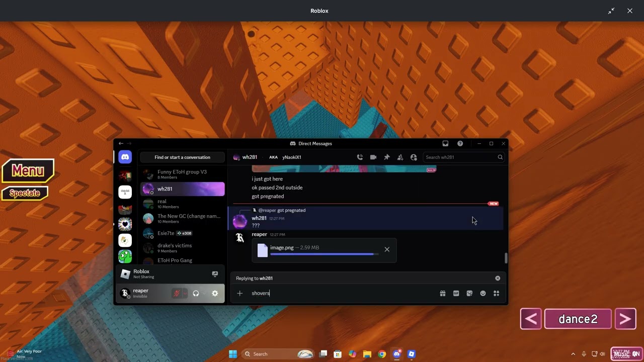Image resolution: width=644 pixels, height=362 pixels.
Task: Open wh281's avatar on the ??? message
Action: 240,221
